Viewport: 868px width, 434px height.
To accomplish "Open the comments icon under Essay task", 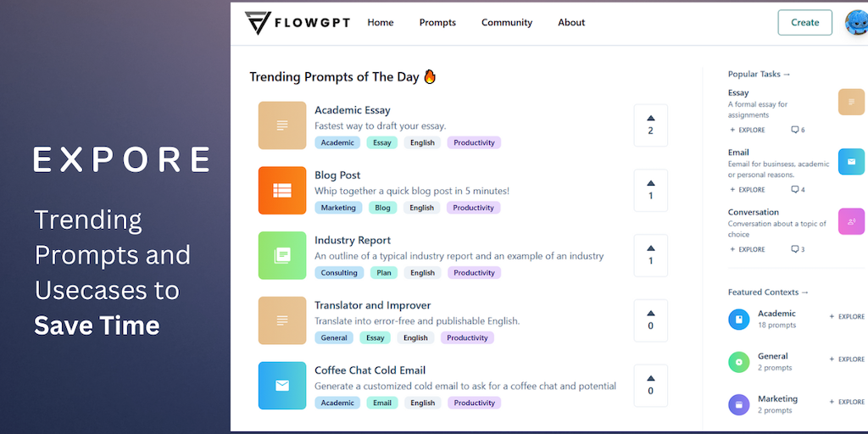I will point(795,130).
